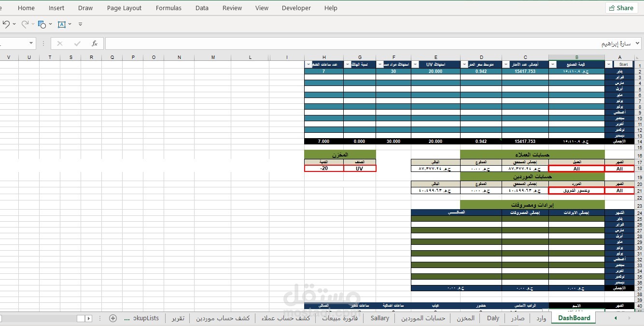Viewport: 644px width, 326px height.
Task: Expand Shapes dropdown arrow
Action: [50, 24]
